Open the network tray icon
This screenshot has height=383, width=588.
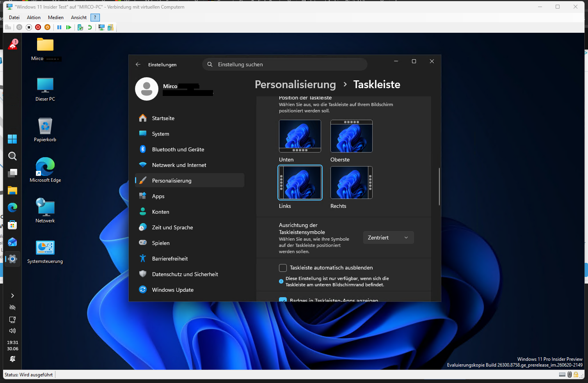pyautogui.click(x=12, y=319)
